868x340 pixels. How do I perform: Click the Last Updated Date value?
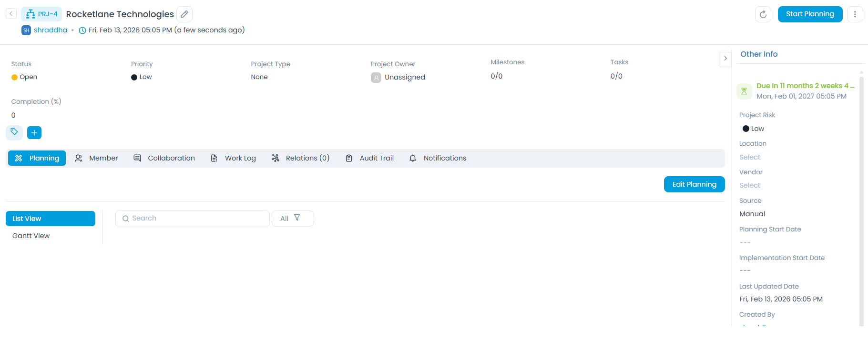pos(781,299)
